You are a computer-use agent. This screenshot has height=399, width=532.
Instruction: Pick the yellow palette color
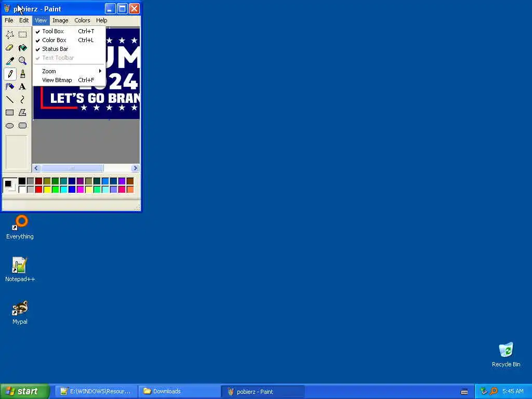click(47, 189)
